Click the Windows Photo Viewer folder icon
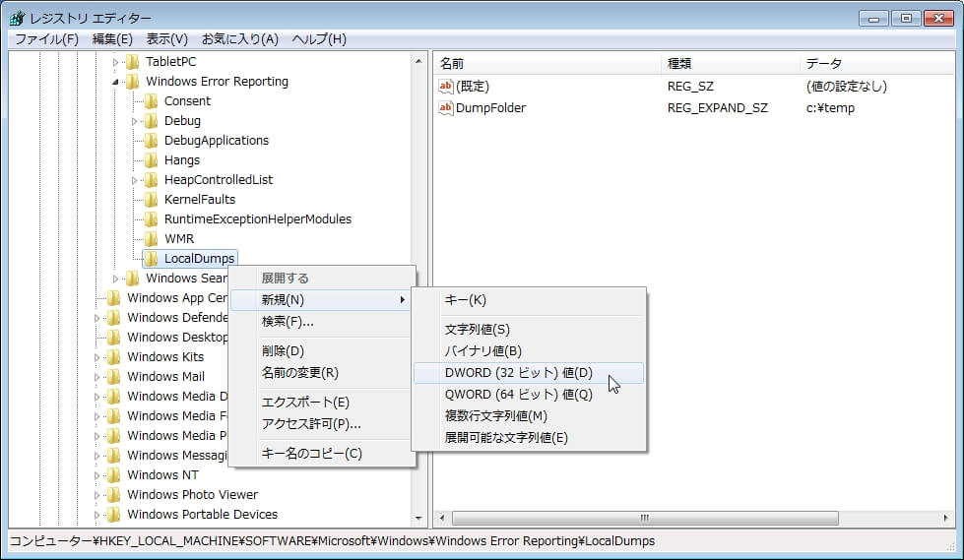 (x=114, y=495)
